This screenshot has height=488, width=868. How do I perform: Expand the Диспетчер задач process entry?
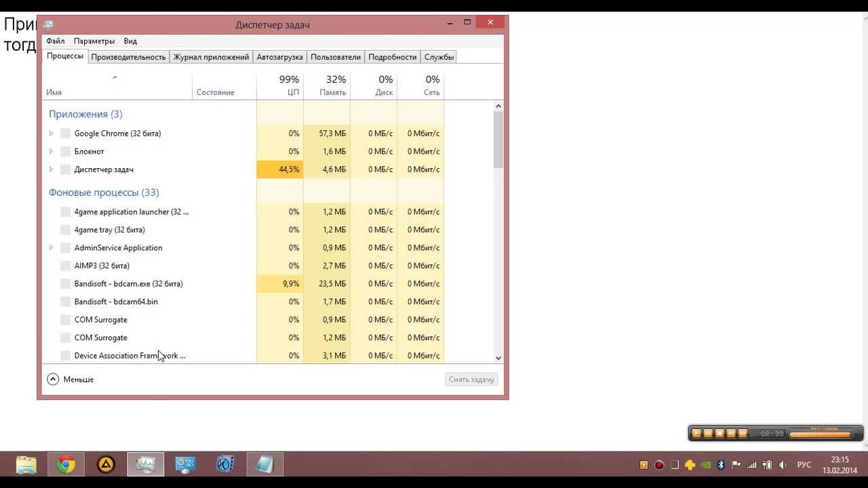(x=51, y=169)
